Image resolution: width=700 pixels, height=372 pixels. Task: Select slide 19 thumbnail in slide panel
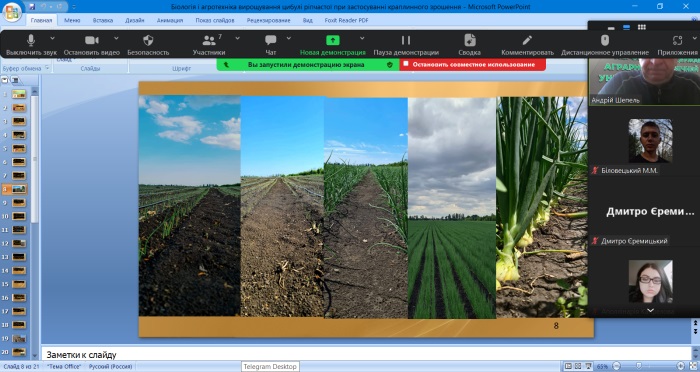pyautogui.click(x=19, y=339)
